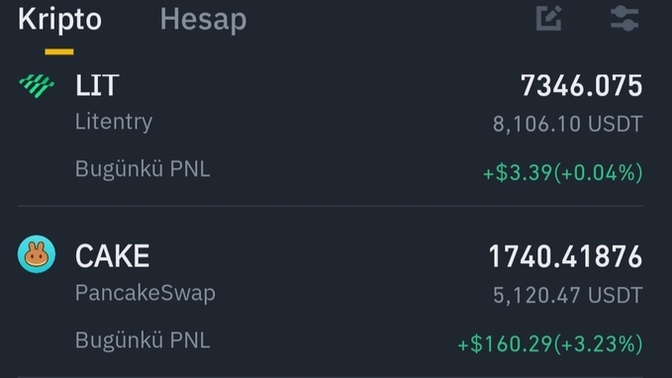672x378 pixels.
Task: Select the Litentry name label
Action: (114, 122)
